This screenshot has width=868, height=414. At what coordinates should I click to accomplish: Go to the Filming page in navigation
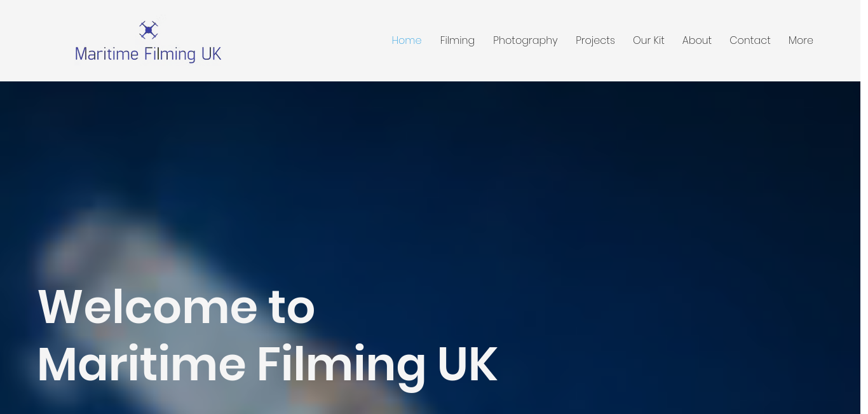point(458,40)
